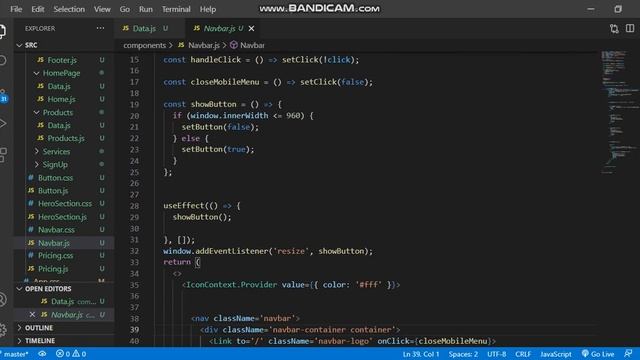Open Button.js in the explorer
The height and width of the screenshot is (360, 640).
[53, 191]
